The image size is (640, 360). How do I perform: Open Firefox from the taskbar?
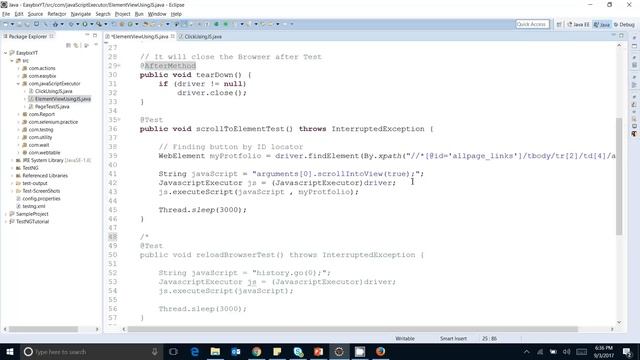point(380,352)
